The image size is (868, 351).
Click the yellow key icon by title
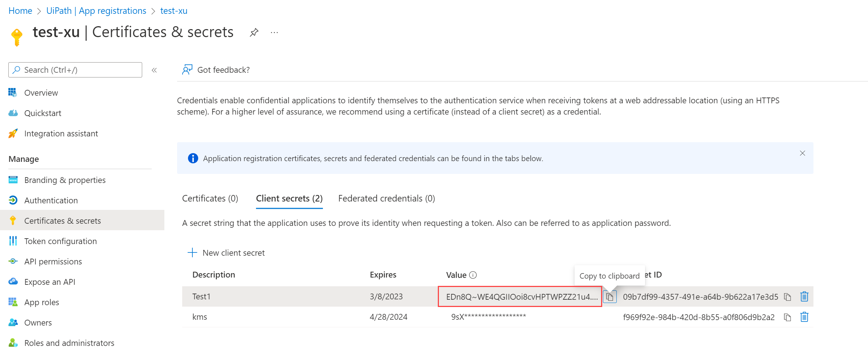click(x=17, y=37)
